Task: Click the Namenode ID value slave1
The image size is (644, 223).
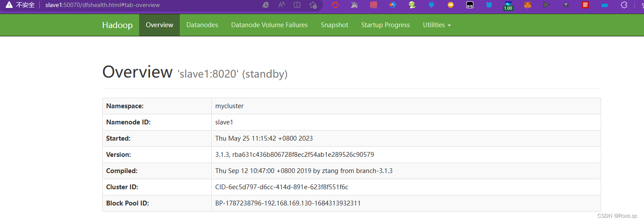Action: click(224, 122)
